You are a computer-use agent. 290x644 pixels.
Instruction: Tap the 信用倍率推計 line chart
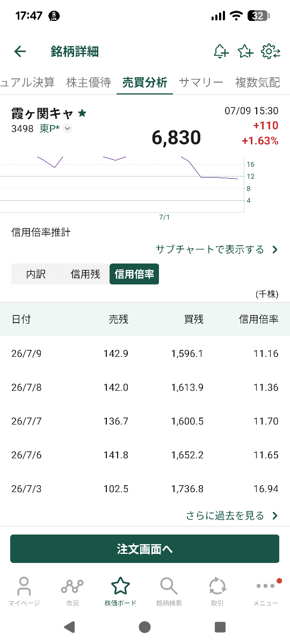pos(122,184)
